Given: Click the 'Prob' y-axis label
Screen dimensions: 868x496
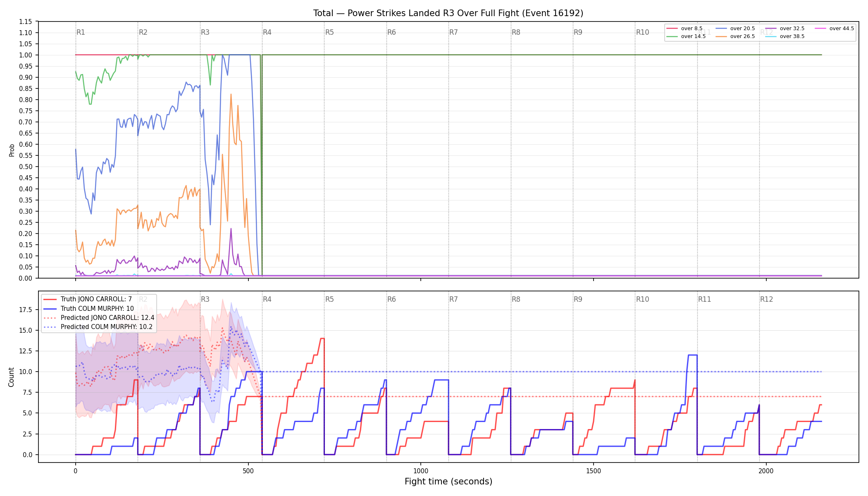Looking at the screenshot, I should click(x=12, y=150).
